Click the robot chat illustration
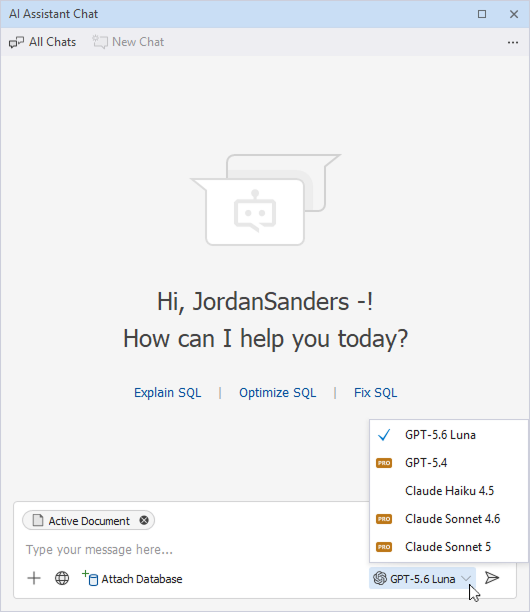Image resolution: width=530 pixels, height=612 pixels. [266, 200]
